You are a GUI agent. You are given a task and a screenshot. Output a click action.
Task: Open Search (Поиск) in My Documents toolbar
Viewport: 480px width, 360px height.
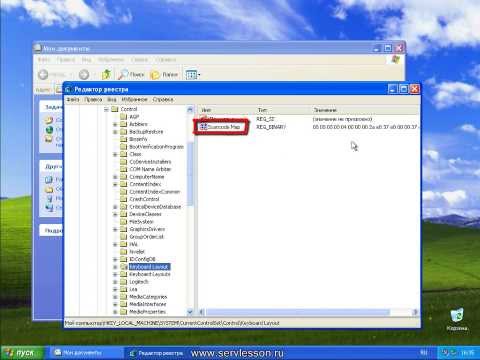click(x=132, y=74)
